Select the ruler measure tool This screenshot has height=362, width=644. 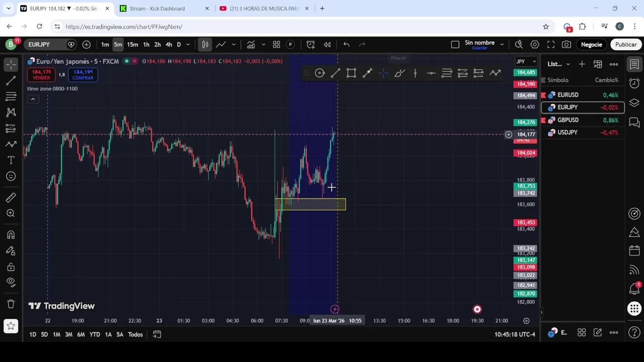11,197
